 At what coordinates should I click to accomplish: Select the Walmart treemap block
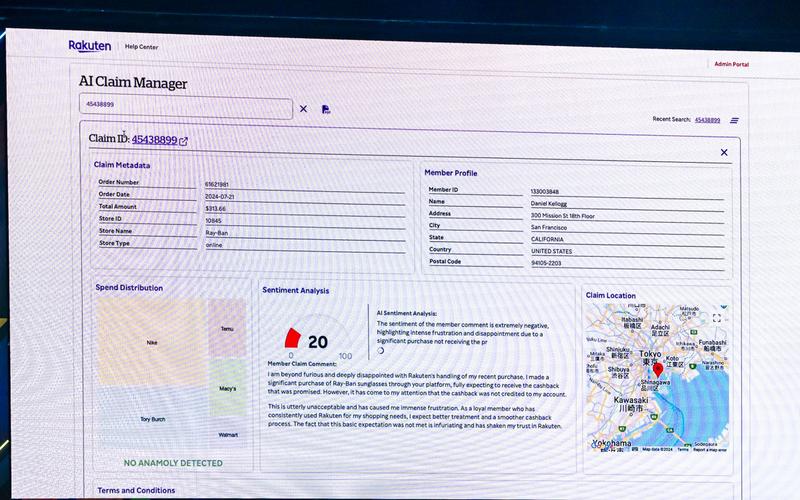pyautogui.click(x=228, y=434)
